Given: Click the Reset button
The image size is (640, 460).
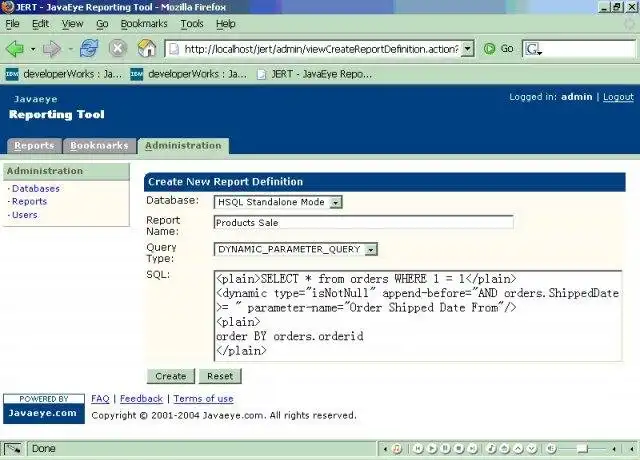Looking at the screenshot, I should (220, 376).
